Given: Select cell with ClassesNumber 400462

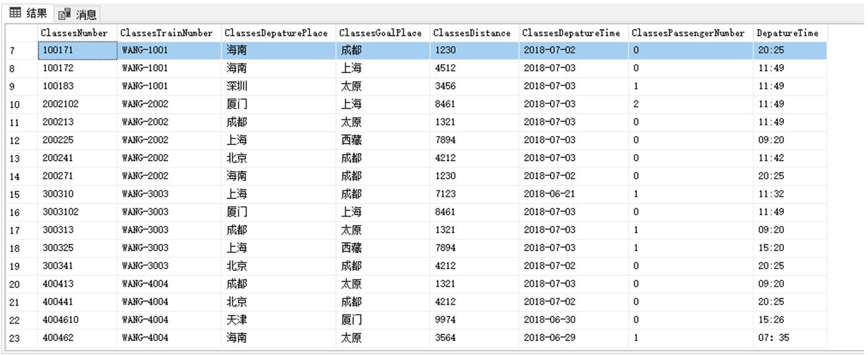Looking at the screenshot, I should [x=77, y=338].
